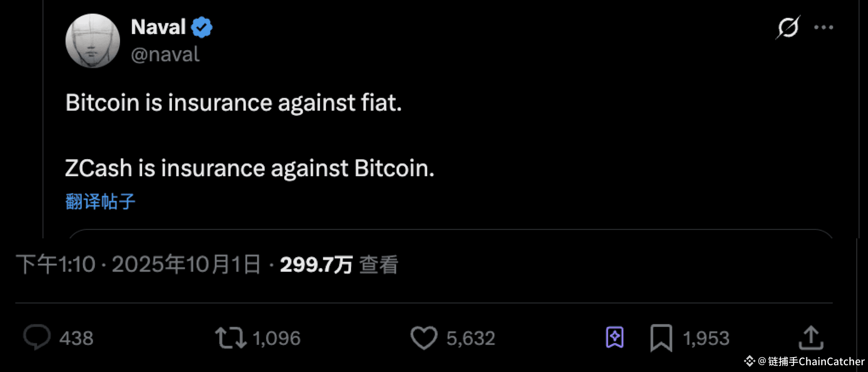Repost using the retweet arrows icon
The image size is (868, 372).
click(x=230, y=338)
